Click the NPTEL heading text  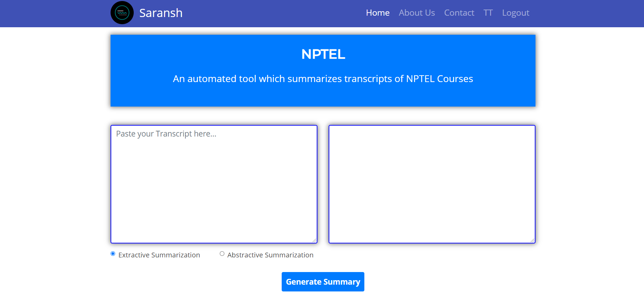pos(323,54)
